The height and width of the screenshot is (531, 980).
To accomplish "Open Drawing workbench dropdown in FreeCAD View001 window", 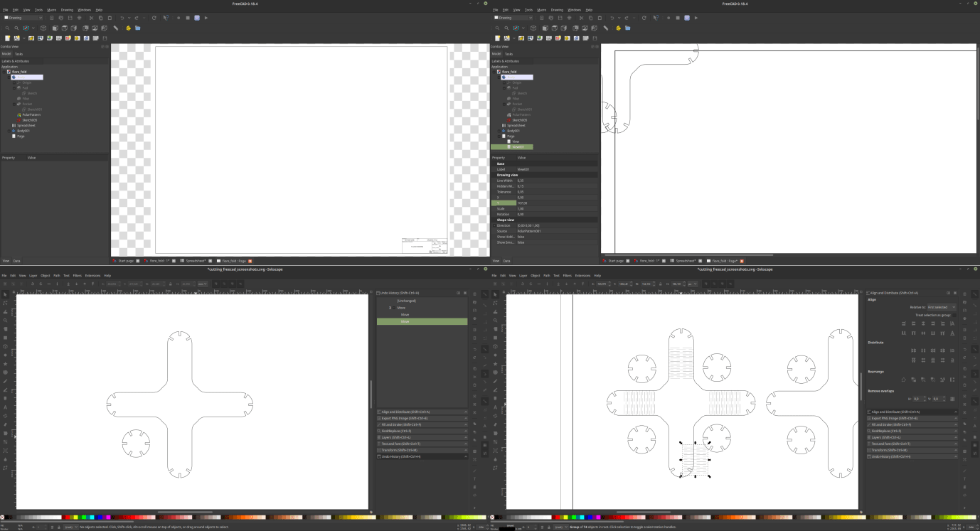I will [x=513, y=18].
